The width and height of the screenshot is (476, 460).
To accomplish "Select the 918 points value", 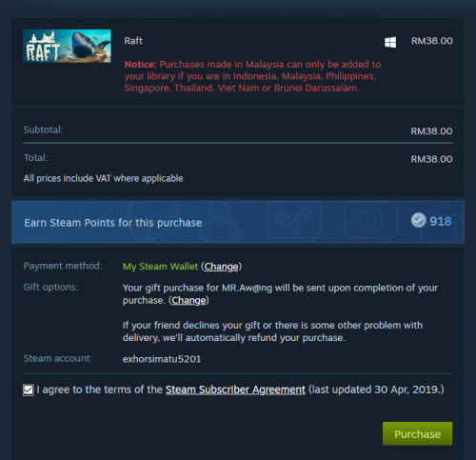I will click(x=441, y=221).
